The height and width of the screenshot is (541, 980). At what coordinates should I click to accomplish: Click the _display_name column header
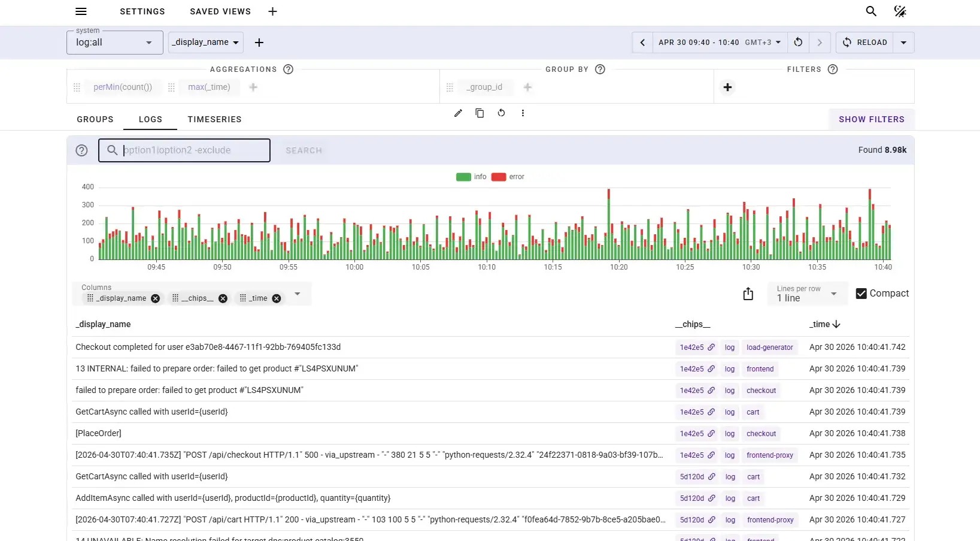pos(103,324)
